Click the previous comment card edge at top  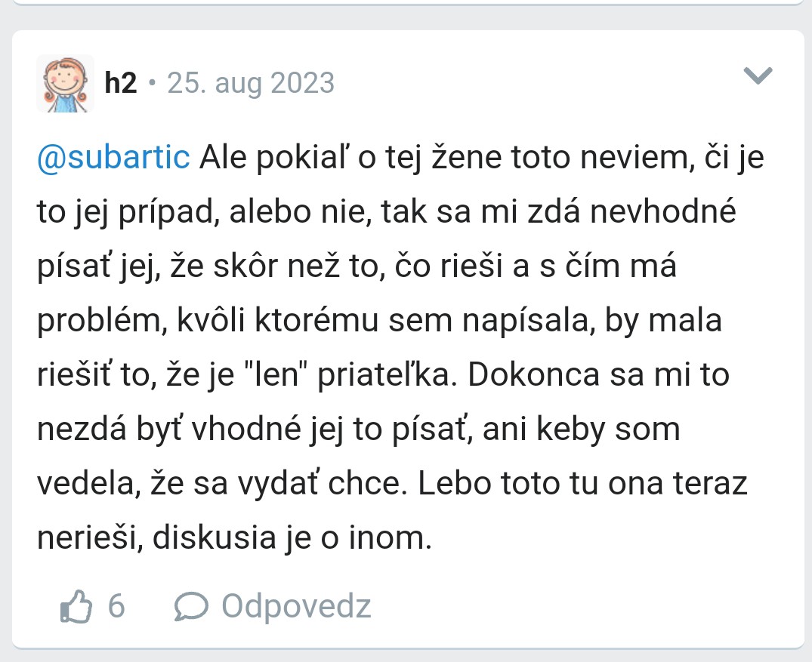pyautogui.click(x=408, y=2)
